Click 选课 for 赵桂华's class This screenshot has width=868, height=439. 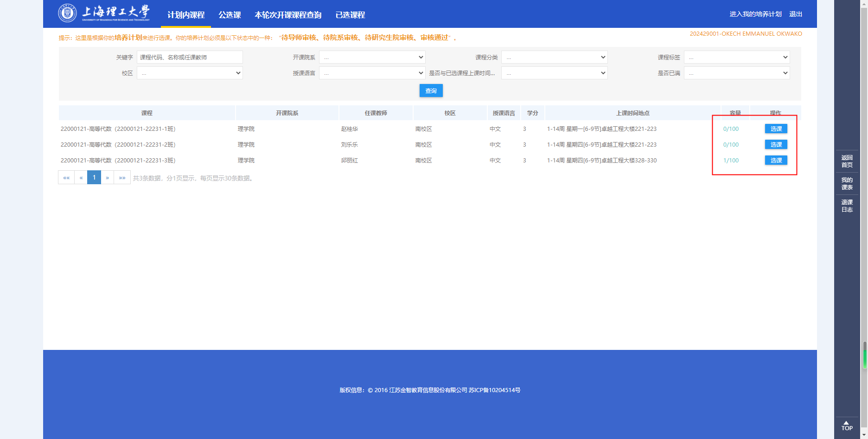(x=776, y=129)
